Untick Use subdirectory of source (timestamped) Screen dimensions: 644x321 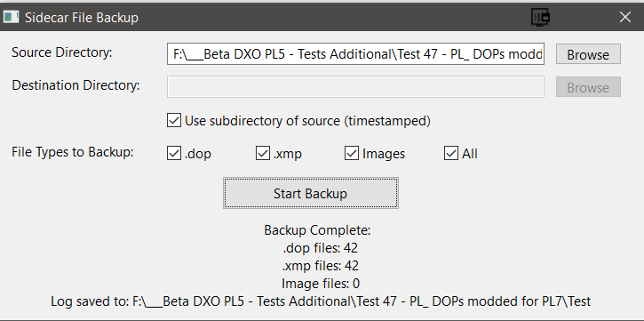coord(174,121)
